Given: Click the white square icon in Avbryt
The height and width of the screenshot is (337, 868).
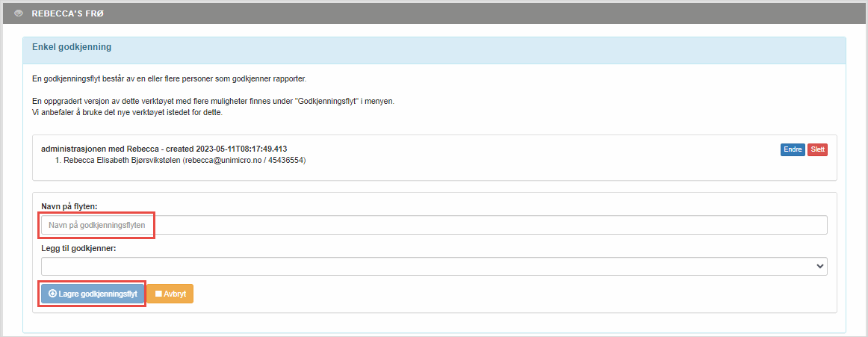Looking at the screenshot, I should coord(158,294).
